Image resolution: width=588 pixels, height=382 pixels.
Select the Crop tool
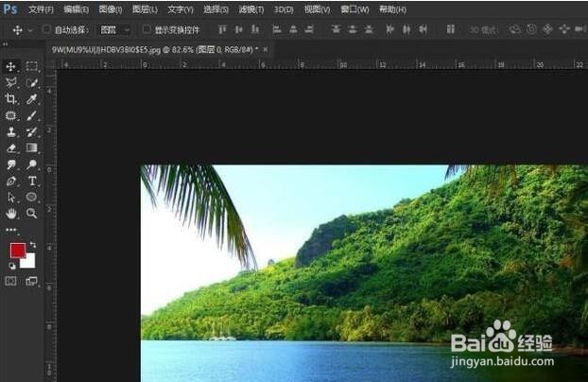(x=11, y=99)
